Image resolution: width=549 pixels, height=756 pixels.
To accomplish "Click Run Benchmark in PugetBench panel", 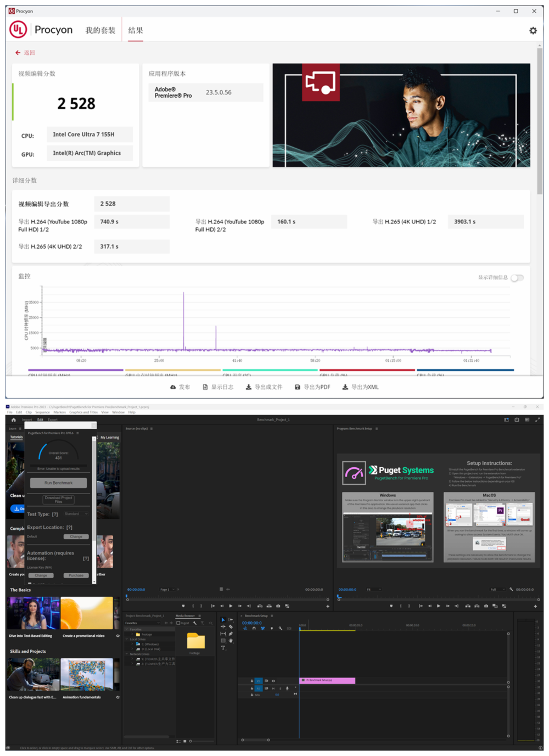I will (58, 483).
